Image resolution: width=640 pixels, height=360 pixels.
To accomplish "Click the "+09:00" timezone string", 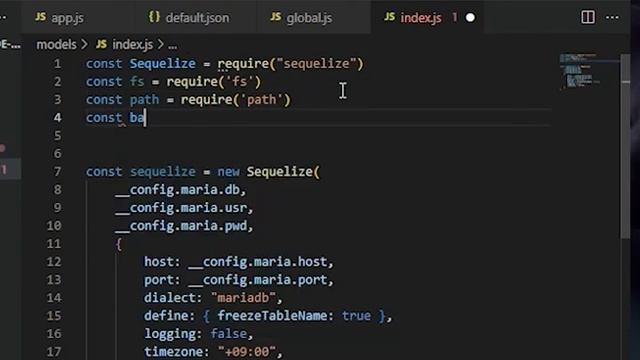I will [x=247, y=351].
